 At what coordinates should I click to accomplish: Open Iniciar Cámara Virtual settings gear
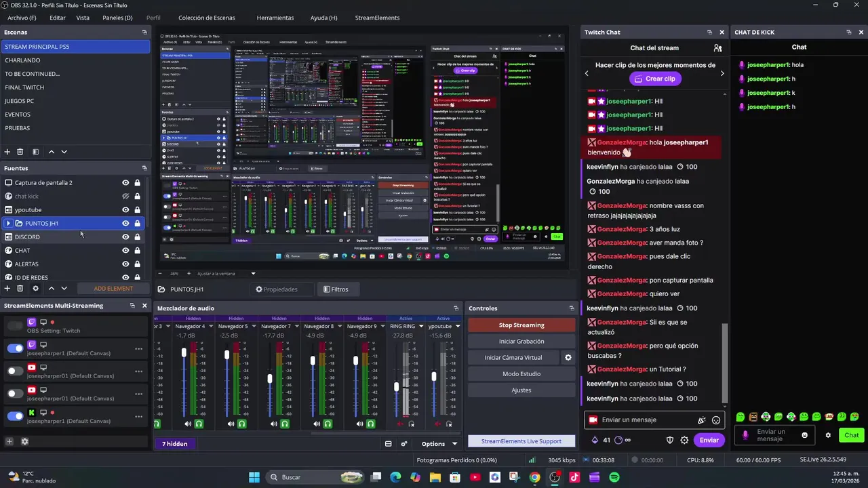click(x=568, y=358)
